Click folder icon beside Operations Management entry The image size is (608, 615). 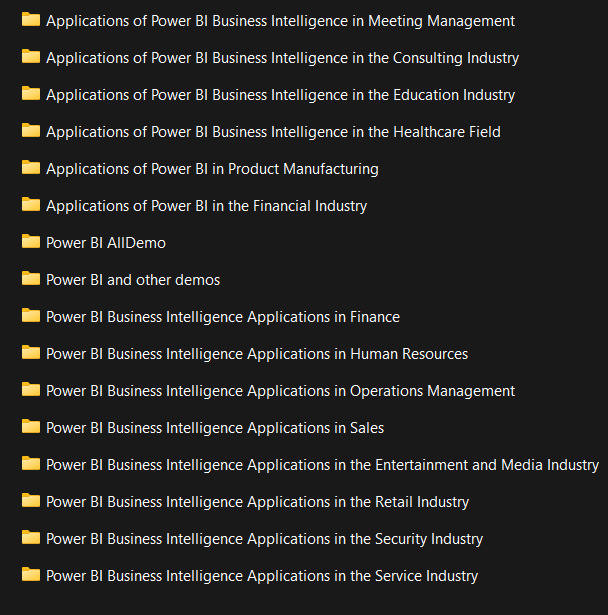point(31,389)
